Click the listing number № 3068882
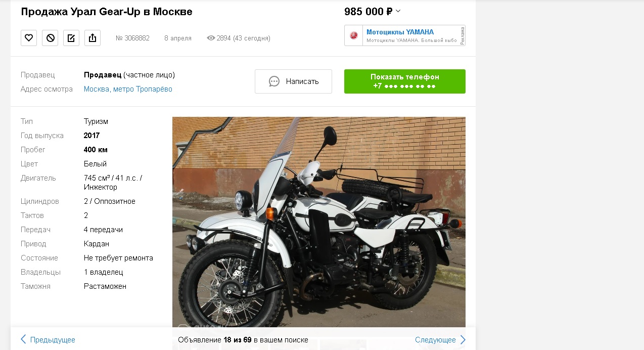Image resolution: width=644 pixels, height=350 pixels. 132,38
